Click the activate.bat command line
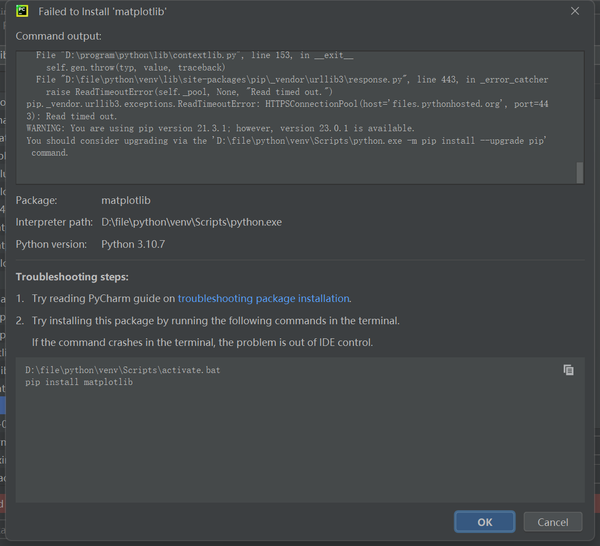Viewport: 600px width, 546px height. (x=122, y=370)
